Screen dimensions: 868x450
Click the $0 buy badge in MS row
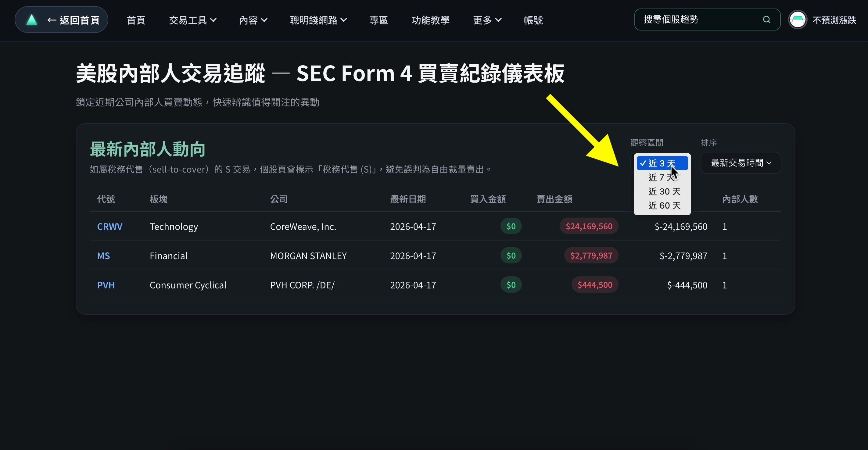coord(511,255)
